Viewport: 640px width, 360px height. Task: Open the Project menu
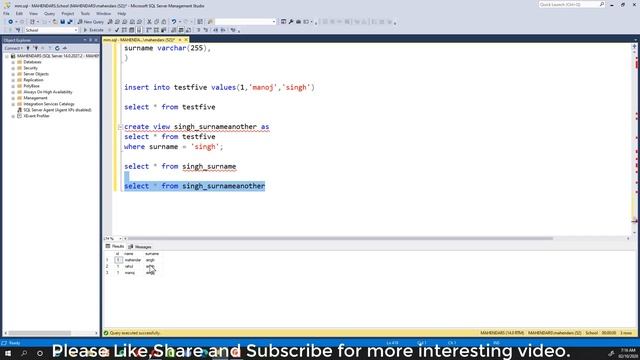click(x=68, y=13)
